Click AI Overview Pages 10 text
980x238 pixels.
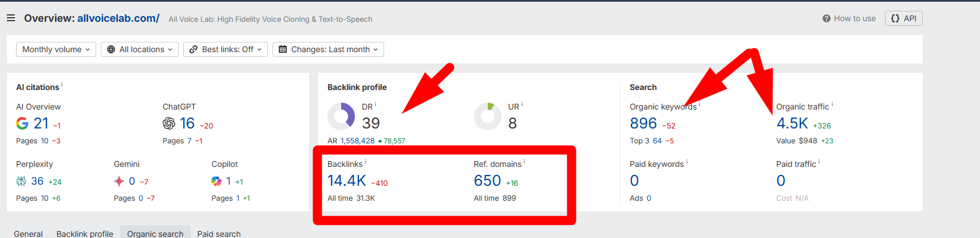pyautogui.click(x=32, y=141)
